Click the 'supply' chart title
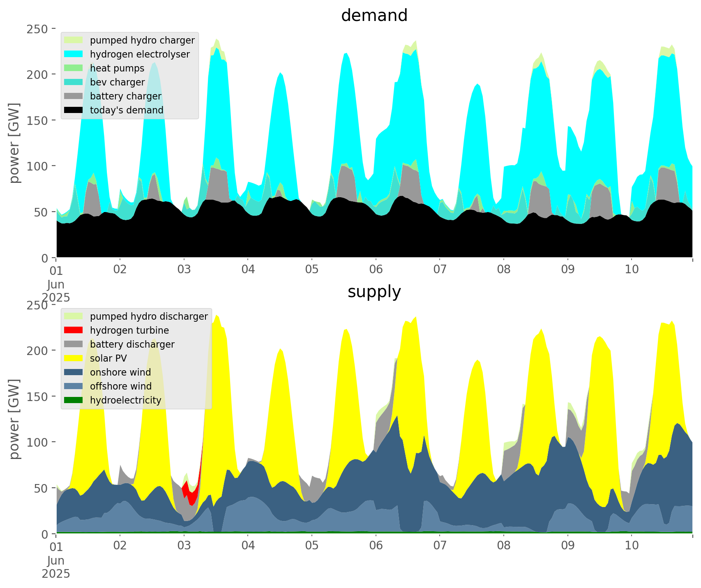701x588 pixels. click(374, 292)
